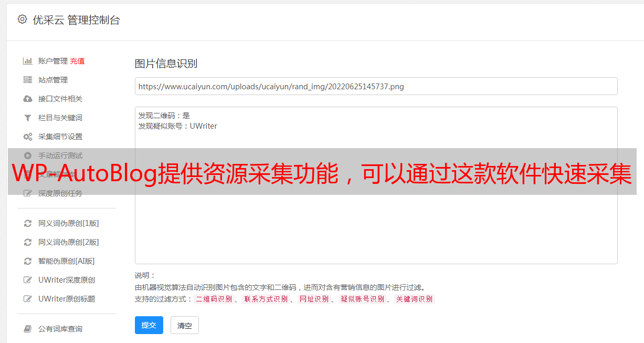This screenshot has height=343, width=644.
Task: Click the 二维码识别 tag
Action: (214, 299)
